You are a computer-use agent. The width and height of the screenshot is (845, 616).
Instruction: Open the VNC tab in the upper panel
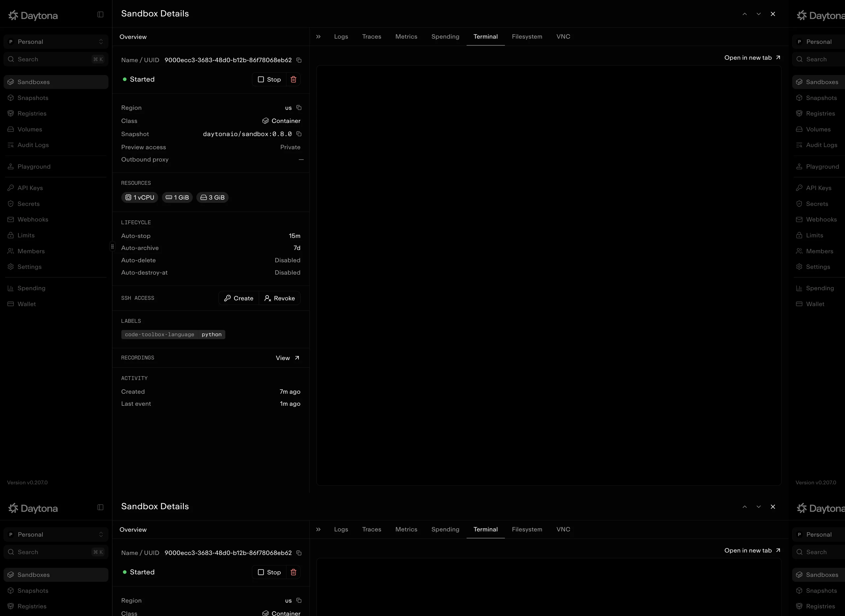coord(563,36)
